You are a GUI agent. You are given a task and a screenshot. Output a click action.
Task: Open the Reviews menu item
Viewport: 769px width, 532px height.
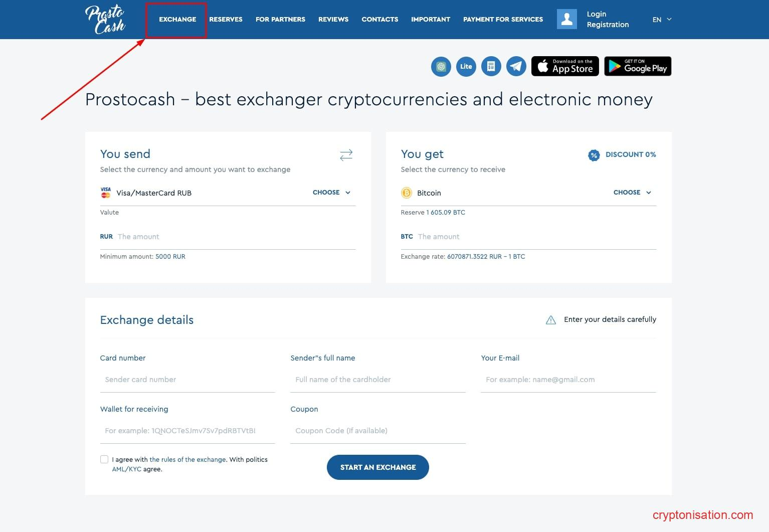(333, 20)
